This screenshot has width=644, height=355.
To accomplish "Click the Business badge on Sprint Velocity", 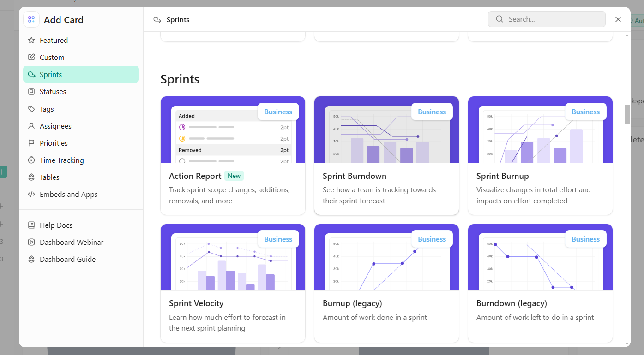I will pyautogui.click(x=278, y=239).
